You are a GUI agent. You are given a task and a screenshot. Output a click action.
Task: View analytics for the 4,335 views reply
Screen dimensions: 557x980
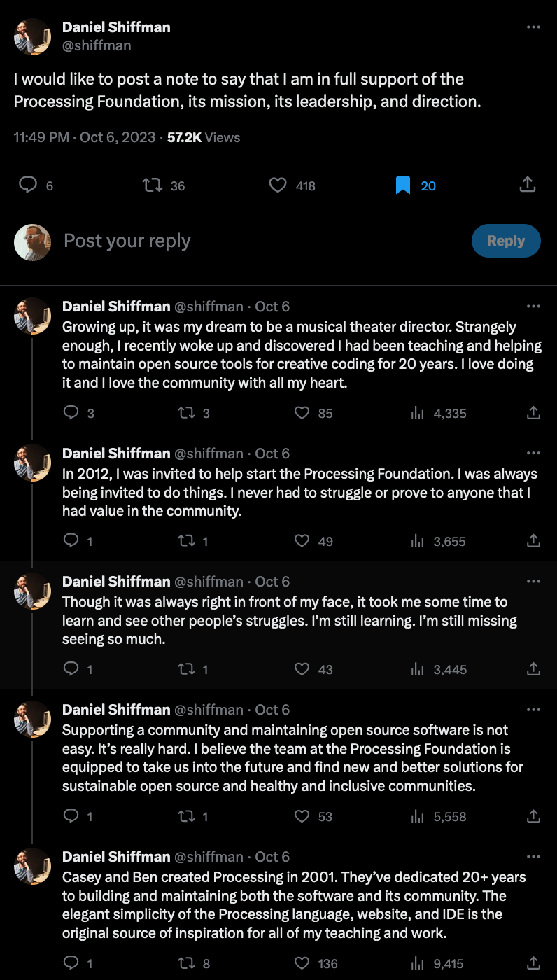[418, 413]
